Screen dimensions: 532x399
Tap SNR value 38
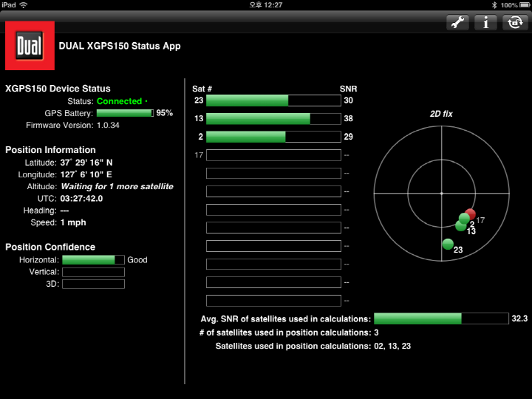coord(349,118)
